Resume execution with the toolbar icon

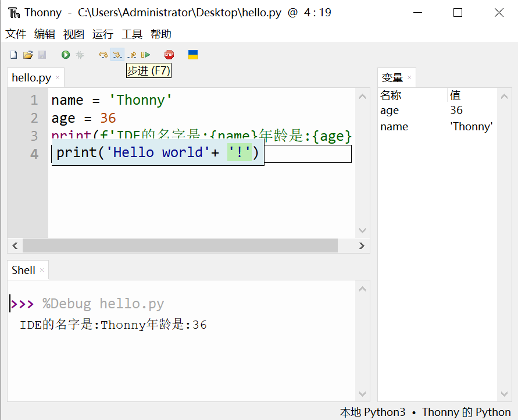pos(145,55)
